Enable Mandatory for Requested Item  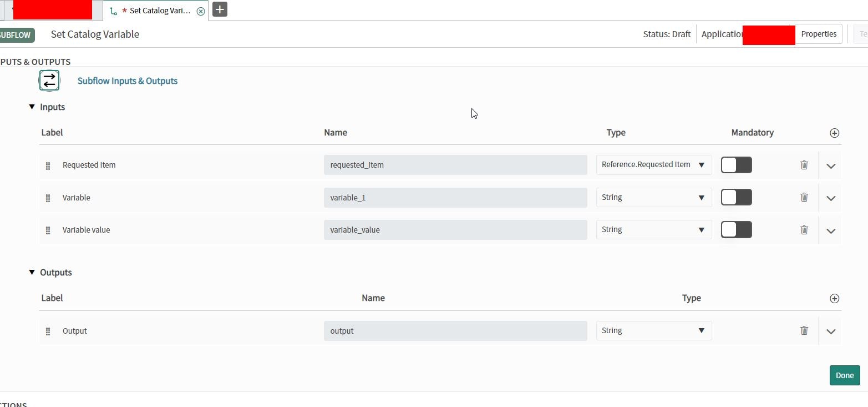click(x=736, y=165)
